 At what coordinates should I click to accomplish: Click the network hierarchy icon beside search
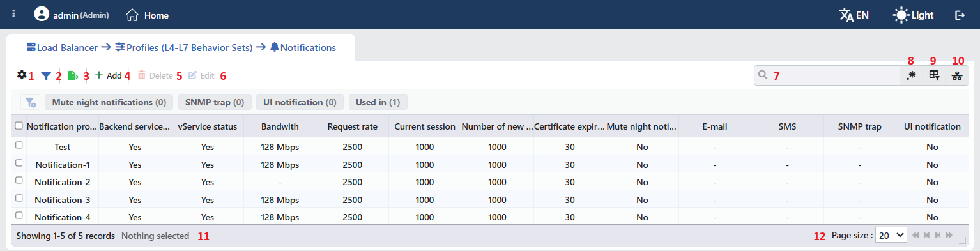(x=956, y=75)
